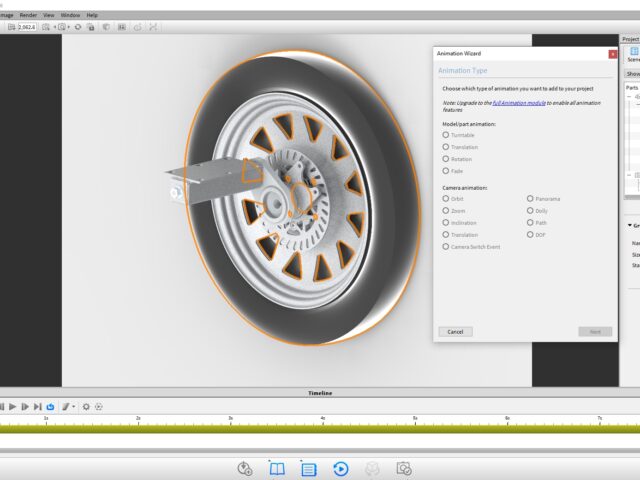Click the full Animation module link
Image resolution: width=640 pixels, height=480 pixels.
coord(519,103)
